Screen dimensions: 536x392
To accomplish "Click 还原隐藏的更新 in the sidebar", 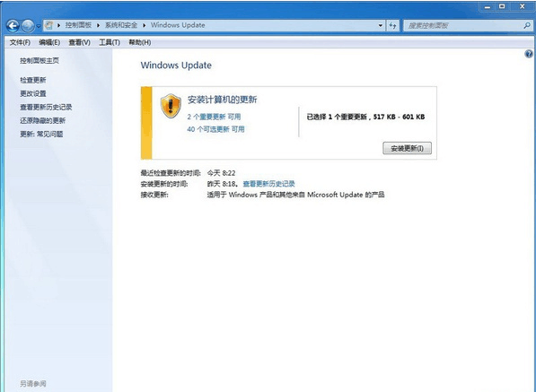I will pyautogui.click(x=43, y=120).
